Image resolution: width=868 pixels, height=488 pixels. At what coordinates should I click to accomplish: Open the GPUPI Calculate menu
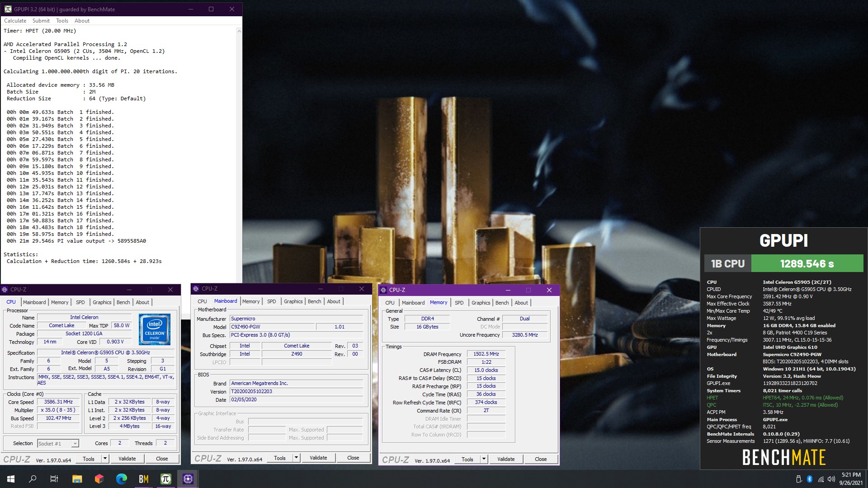(x=15, y=21)
